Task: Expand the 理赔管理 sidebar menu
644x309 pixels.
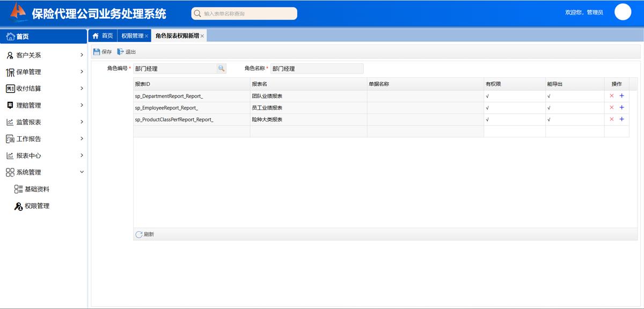Action: coord(43,105)
